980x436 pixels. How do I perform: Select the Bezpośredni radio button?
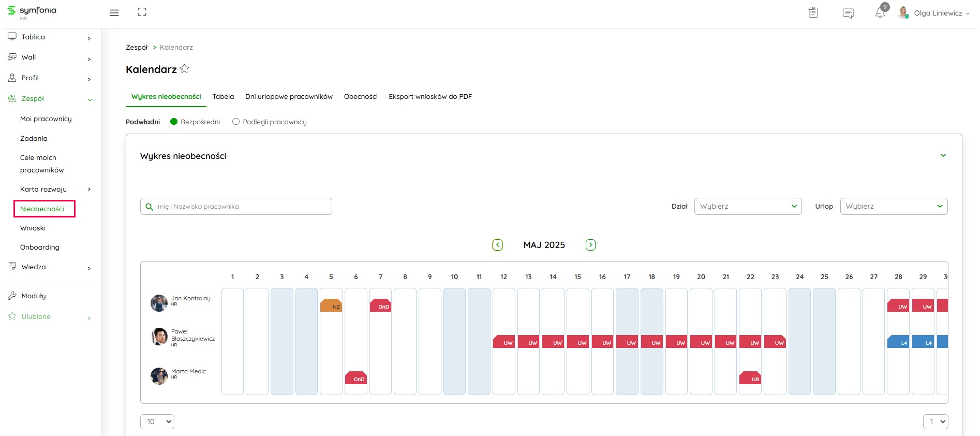pos(174,122)
